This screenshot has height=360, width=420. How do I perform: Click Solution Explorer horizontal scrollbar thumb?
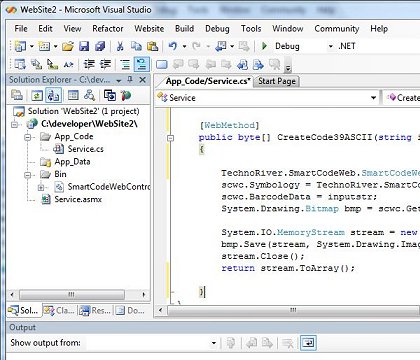72,295
